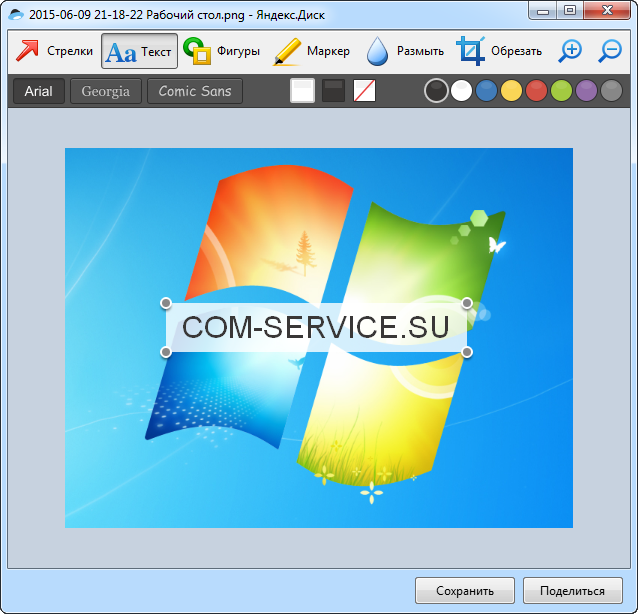Pick the gray color swatch
Image resolution: width=638 pixels, height=614 pixels.
click(612, 90)
